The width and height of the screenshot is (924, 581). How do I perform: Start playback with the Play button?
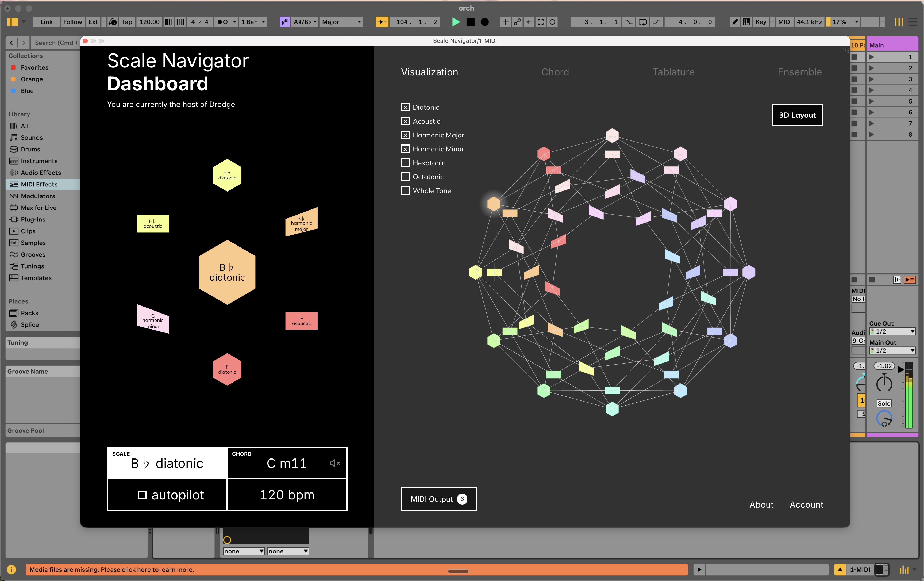point(456,22)
